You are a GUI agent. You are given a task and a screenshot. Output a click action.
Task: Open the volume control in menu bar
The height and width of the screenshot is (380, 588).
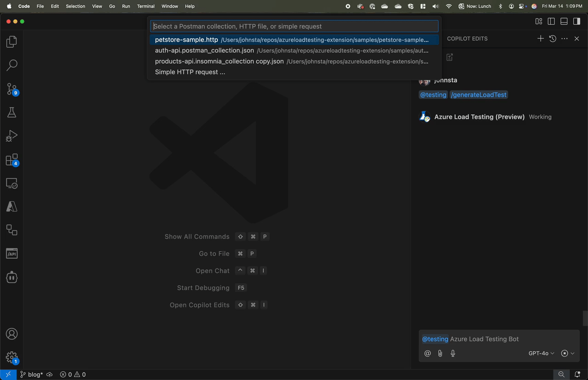coord(435,6)
